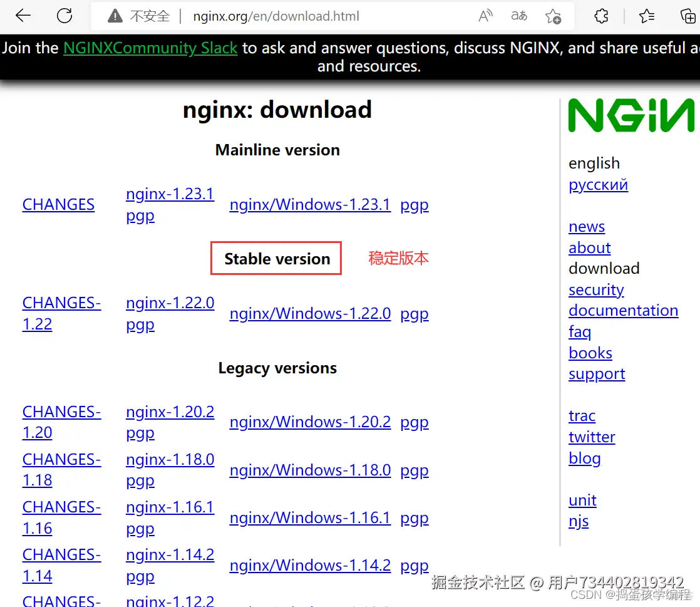Open the translate page icon

tap(519, 16)
